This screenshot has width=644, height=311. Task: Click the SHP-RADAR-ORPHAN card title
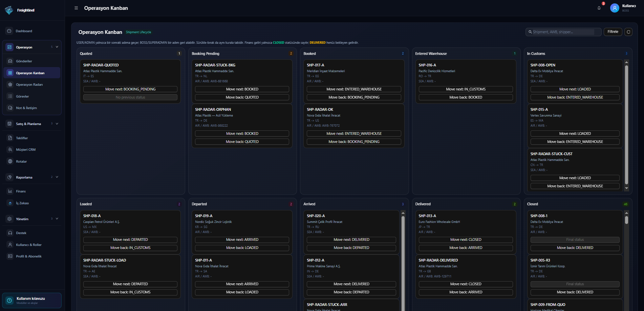(213, 109)
